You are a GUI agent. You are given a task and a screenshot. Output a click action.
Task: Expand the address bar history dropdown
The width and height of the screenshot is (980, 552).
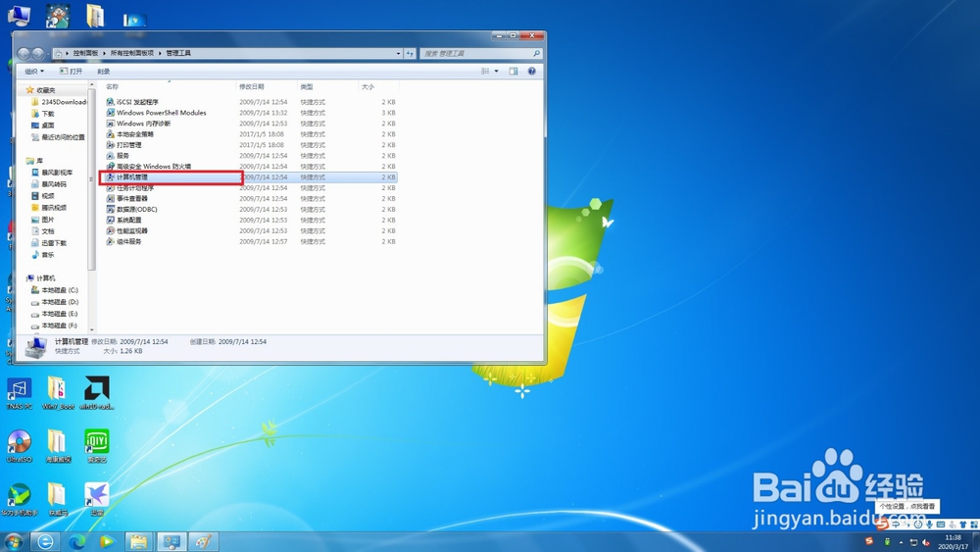pos(398,53)
